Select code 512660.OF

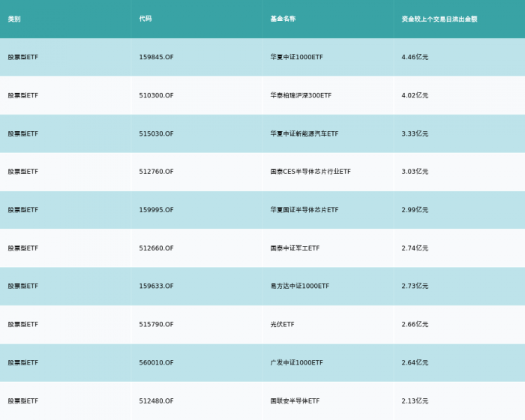point(156,248)
